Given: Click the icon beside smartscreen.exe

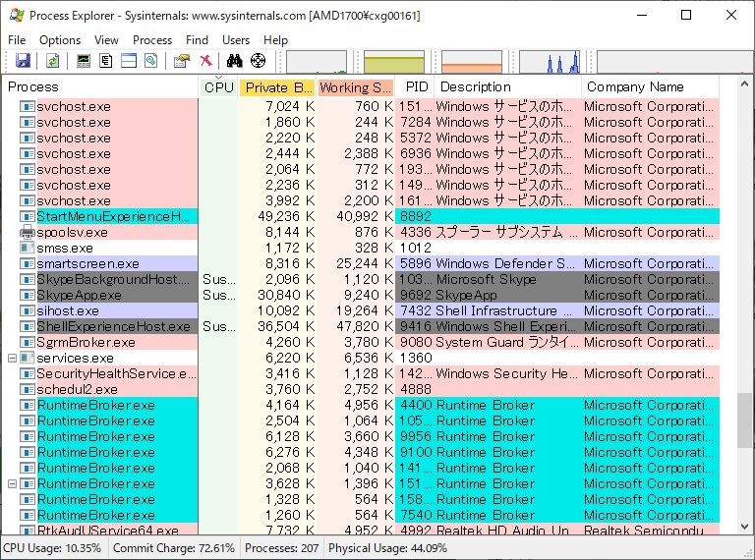Looking at the screenshot, I should click(28, 263).
